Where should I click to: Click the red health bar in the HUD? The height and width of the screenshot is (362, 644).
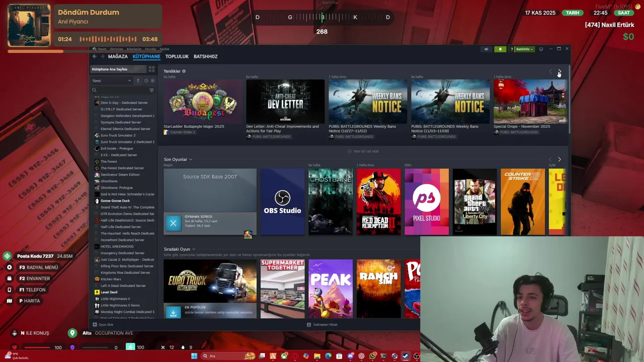(x=37, y=347)
